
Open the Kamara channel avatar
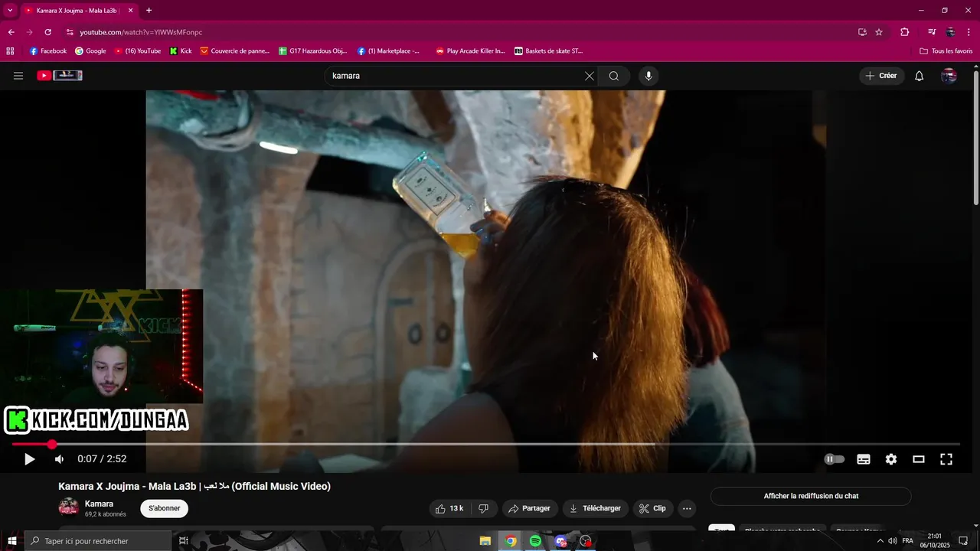click(68, 507)
